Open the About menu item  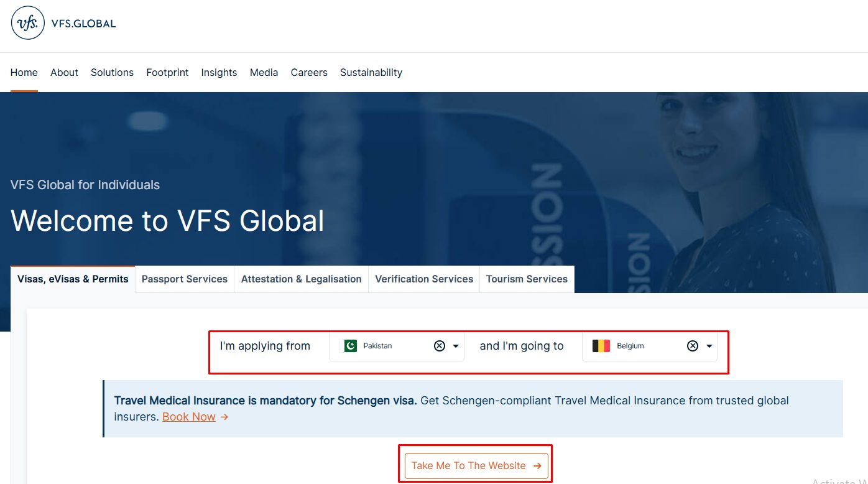[x=64, y=72]
